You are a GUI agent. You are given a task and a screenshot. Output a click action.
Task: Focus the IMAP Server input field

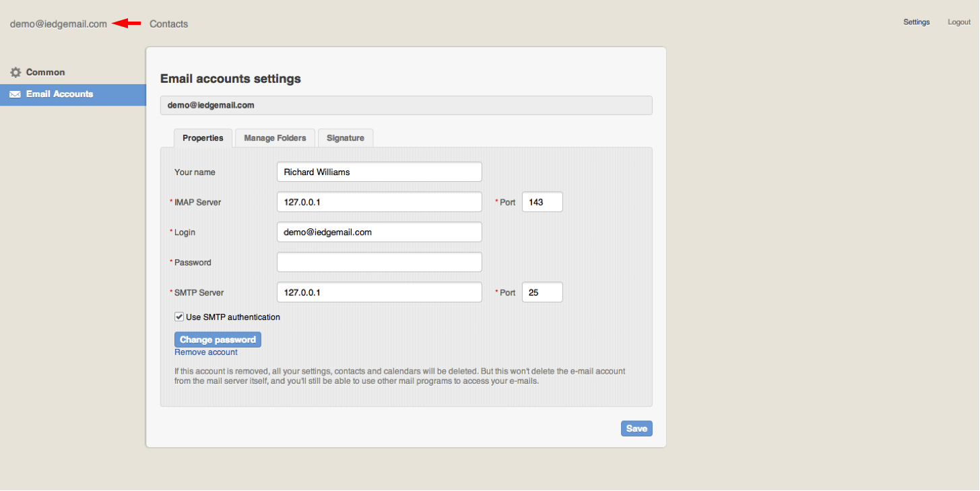pos(379,202)
